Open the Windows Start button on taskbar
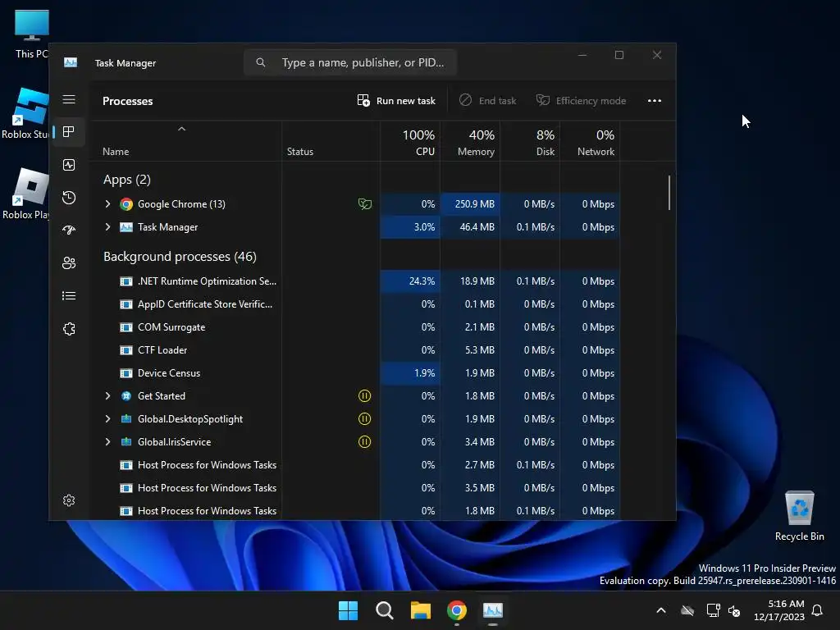The width and height of the screenshot is (840, 630). coord(348,610)
